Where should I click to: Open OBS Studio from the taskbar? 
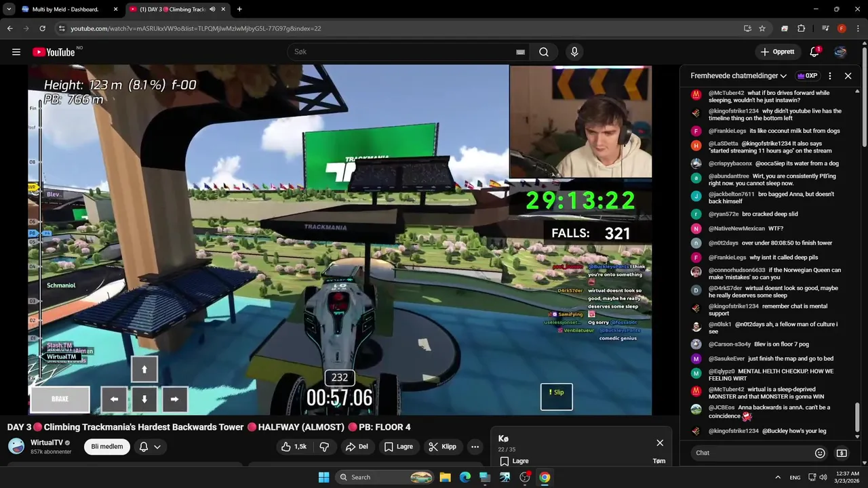click(524, 477)
